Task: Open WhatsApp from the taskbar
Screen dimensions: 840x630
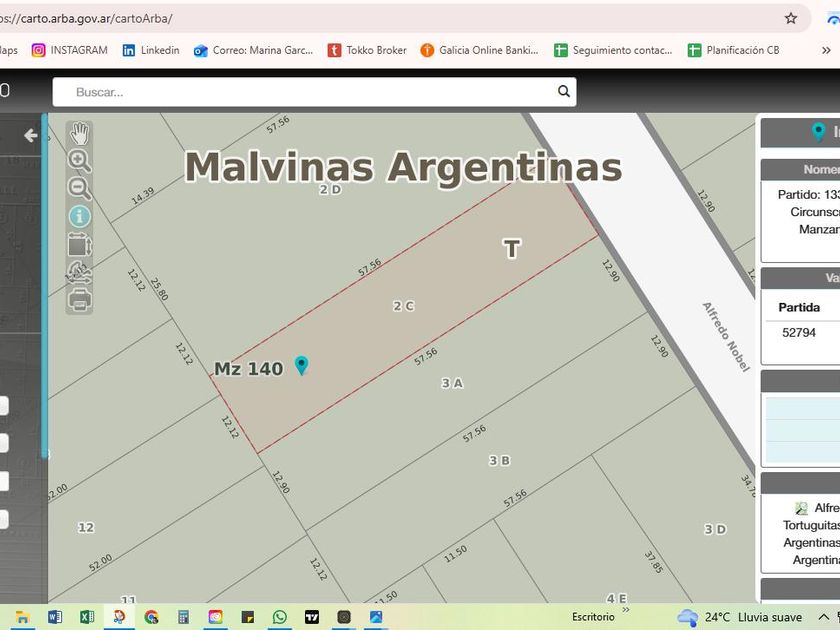Action: click(x=279, y=617)
